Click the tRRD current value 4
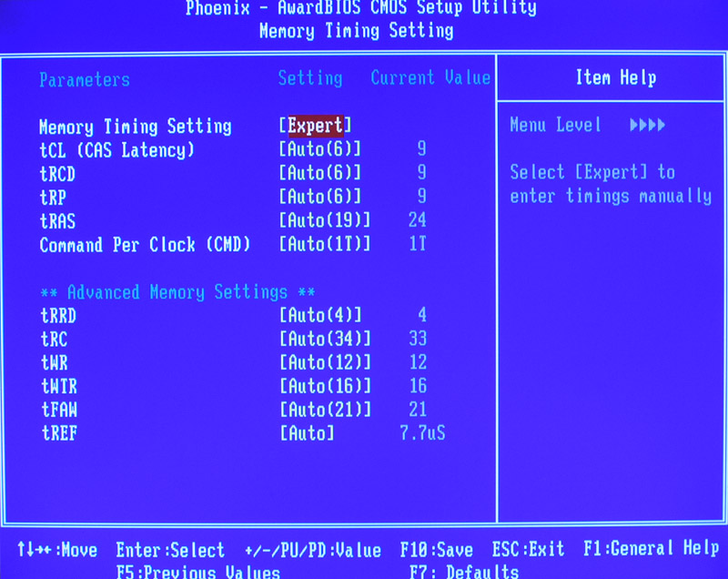The height and width of the screenshot is (579, 728). click(422, 315)
